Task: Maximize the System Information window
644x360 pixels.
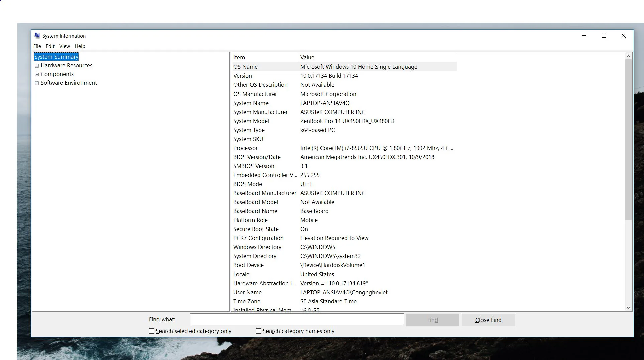Action: pyautogui.click(x=604, y=36)
